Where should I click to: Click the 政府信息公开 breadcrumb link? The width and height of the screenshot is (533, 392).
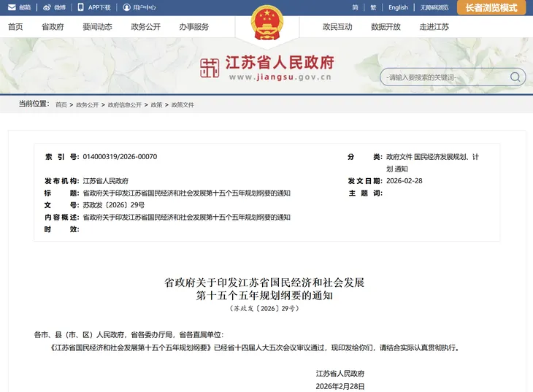coord(125,105)
